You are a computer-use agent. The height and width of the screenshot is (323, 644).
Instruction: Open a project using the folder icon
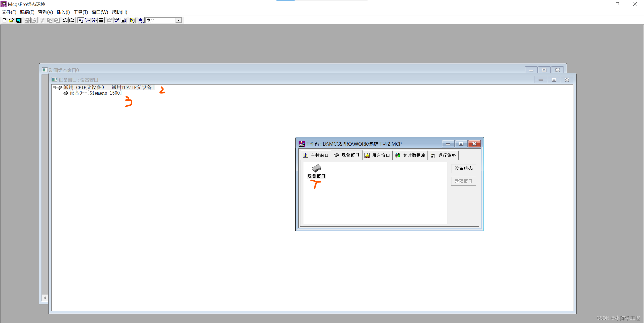(11, 21)
